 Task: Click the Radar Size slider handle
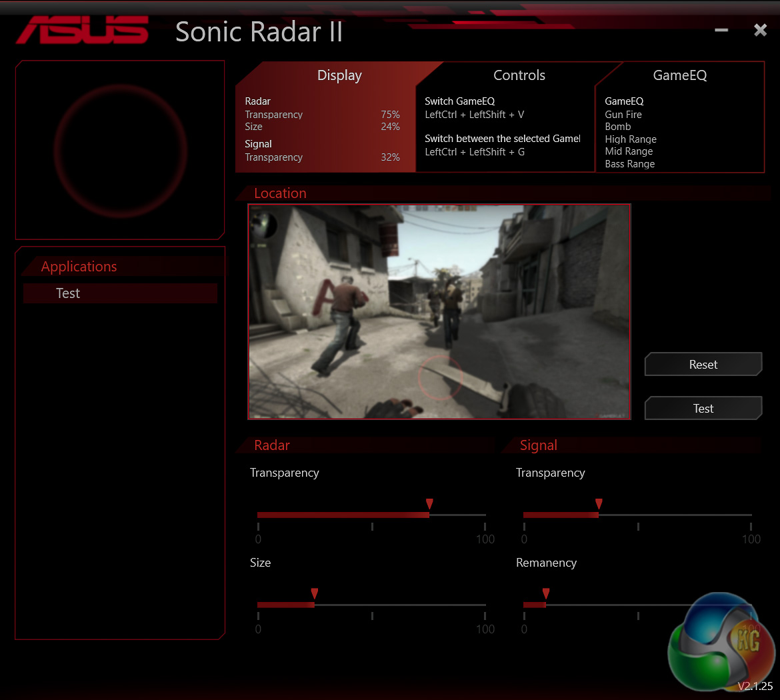tap(314, 594)
